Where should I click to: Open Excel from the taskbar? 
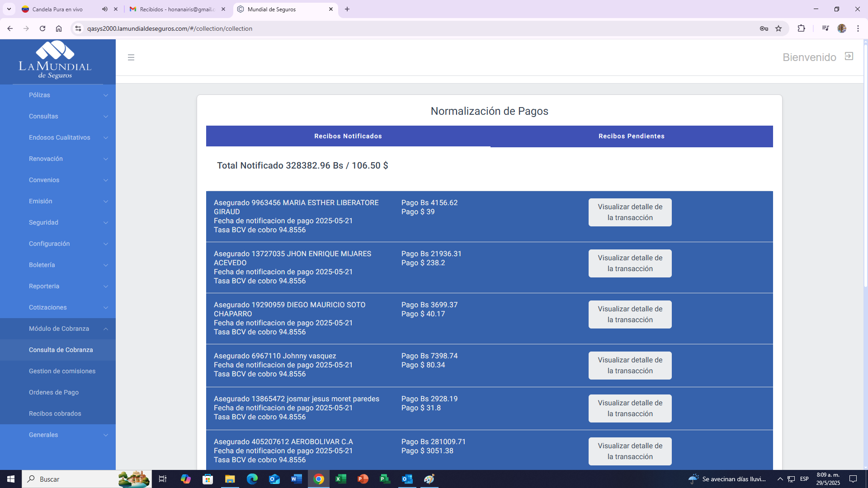pyautogui.click(x=340, y=479)
